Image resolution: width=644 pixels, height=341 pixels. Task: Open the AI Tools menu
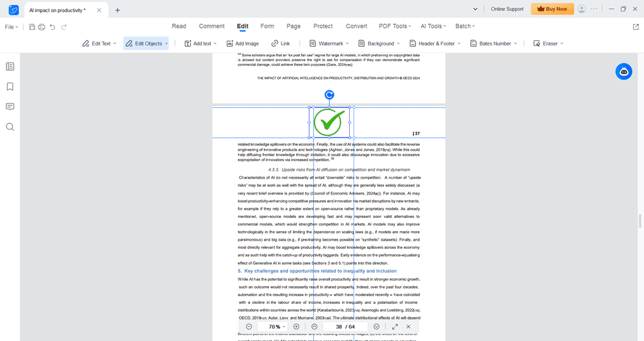coord(433,27)
